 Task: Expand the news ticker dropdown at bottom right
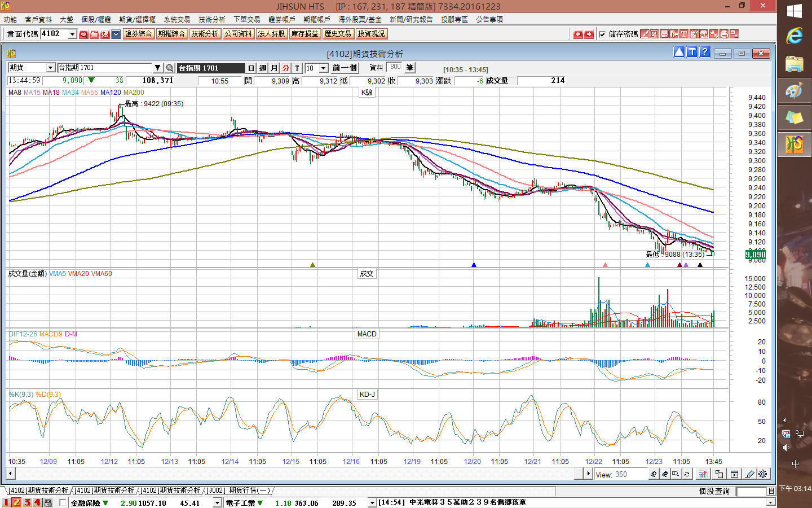click(771, 502)
